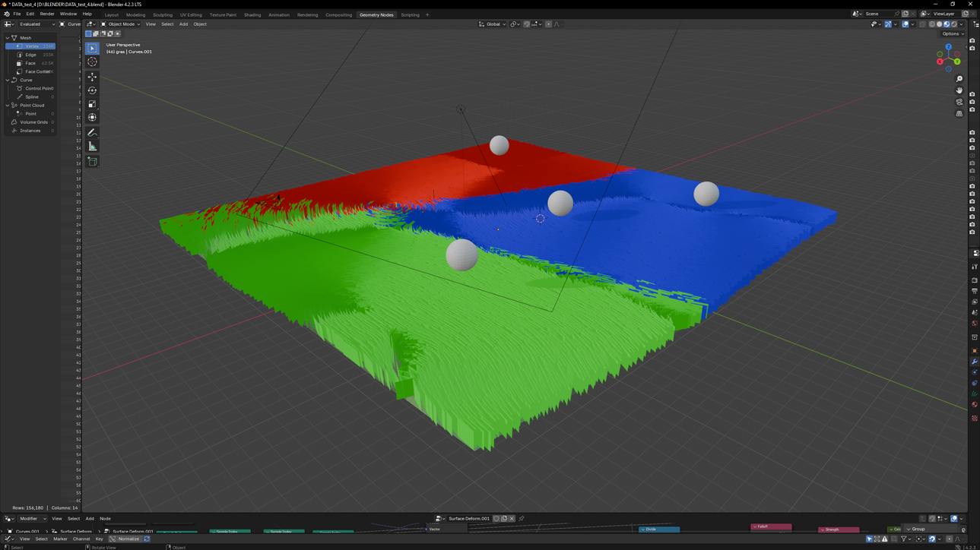Open the Modifier properties wrench tab

975,362
